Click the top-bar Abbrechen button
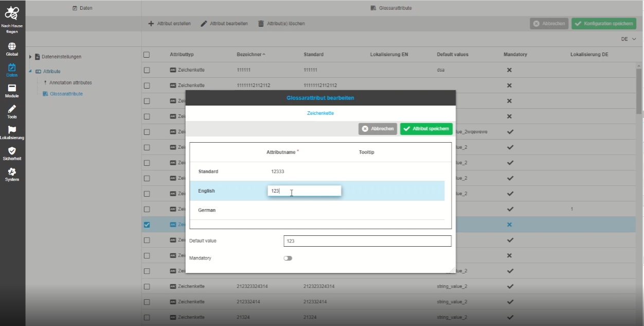The image size is (644, 326). 549,24
